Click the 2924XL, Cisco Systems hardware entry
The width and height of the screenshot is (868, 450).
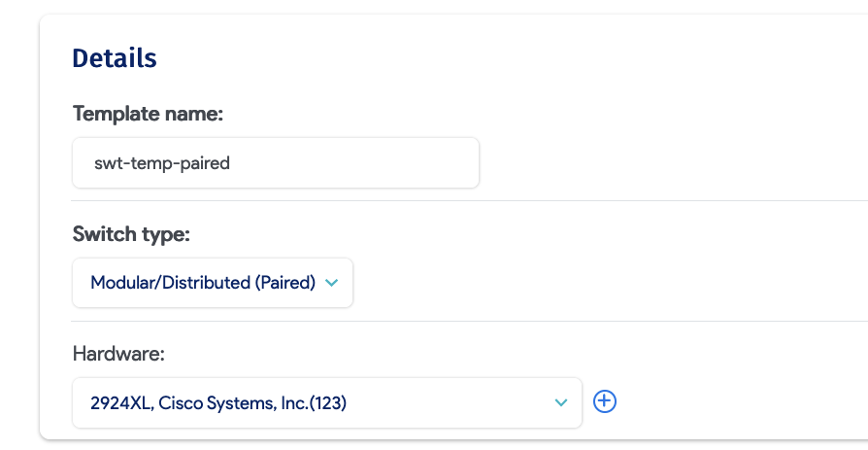point(218,402)
